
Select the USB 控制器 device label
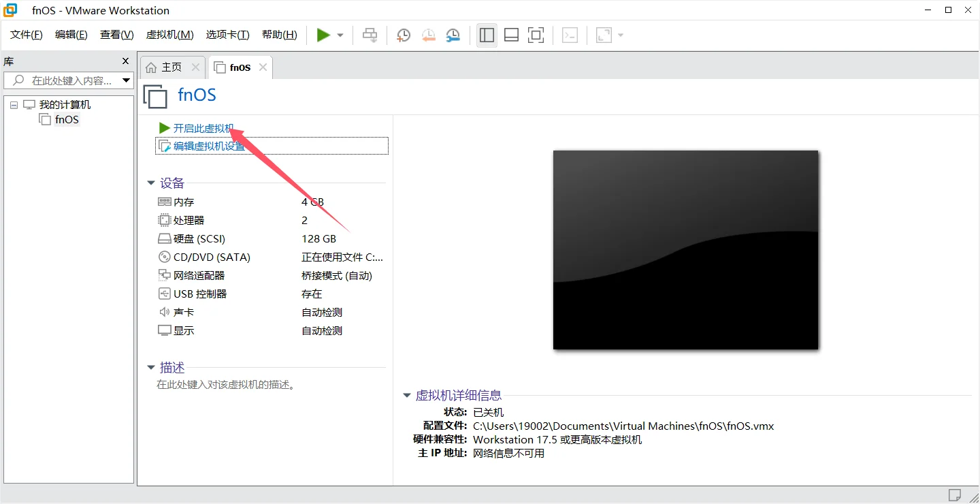(200, 294)
